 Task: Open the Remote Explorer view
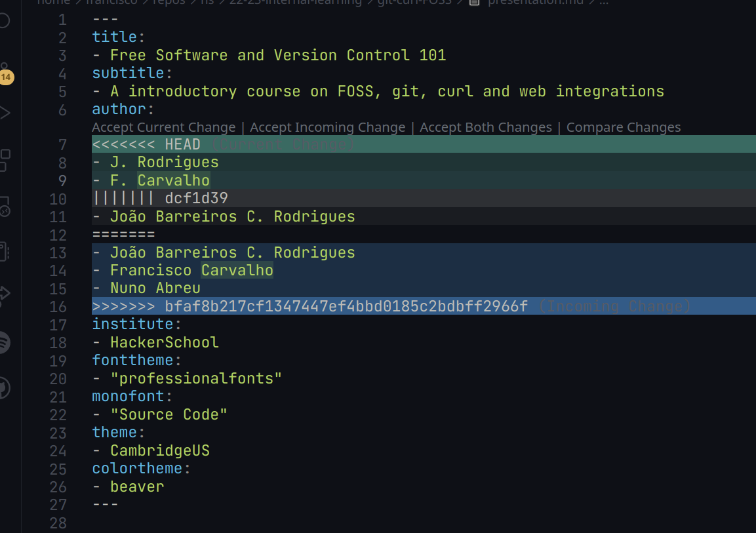point(5,206)
